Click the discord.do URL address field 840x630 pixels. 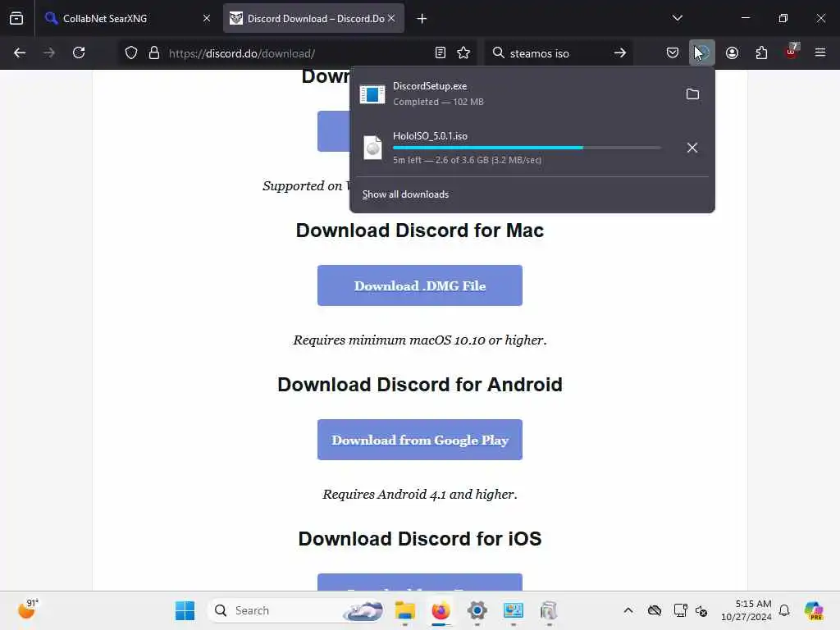pyautogui.click(x=297, y=53)
